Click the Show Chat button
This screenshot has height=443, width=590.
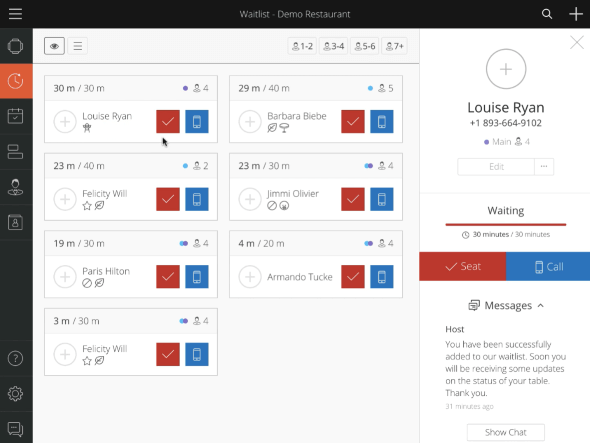coord(505,432)
